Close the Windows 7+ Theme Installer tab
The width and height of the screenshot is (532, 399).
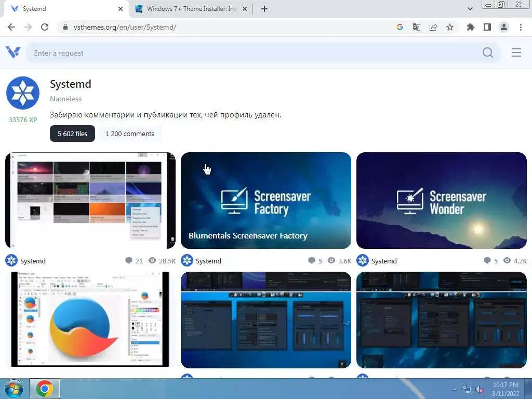point(245,9)
